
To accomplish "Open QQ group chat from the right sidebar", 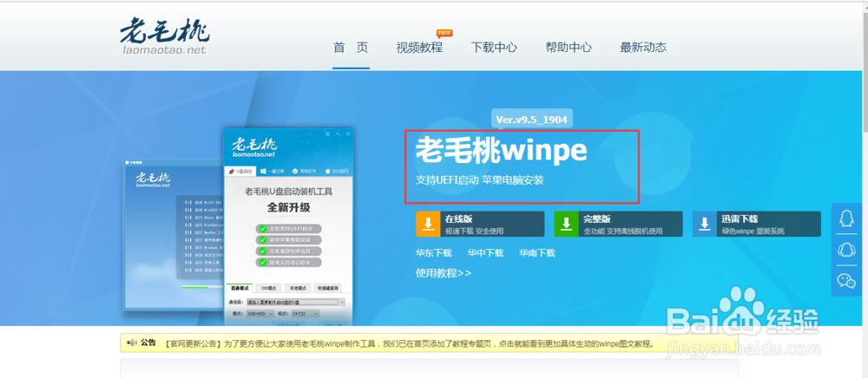I will tap(845, 251).
